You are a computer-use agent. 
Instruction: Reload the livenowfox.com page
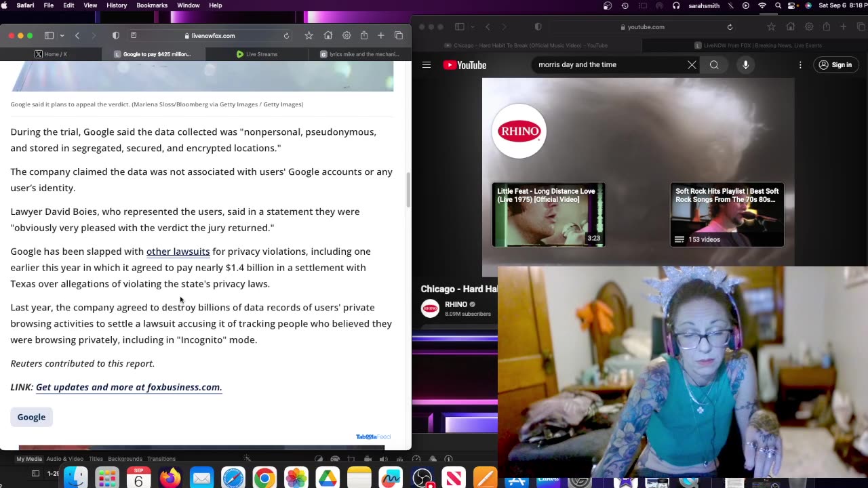click(286, 35)
